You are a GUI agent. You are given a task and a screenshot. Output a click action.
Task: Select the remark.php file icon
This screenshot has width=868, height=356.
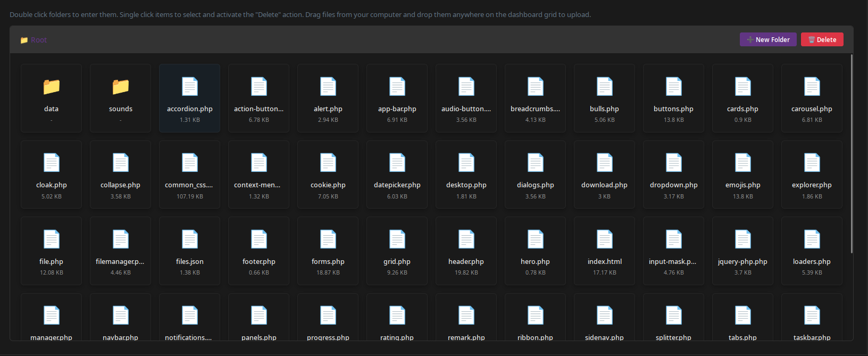tap(466, 316)
